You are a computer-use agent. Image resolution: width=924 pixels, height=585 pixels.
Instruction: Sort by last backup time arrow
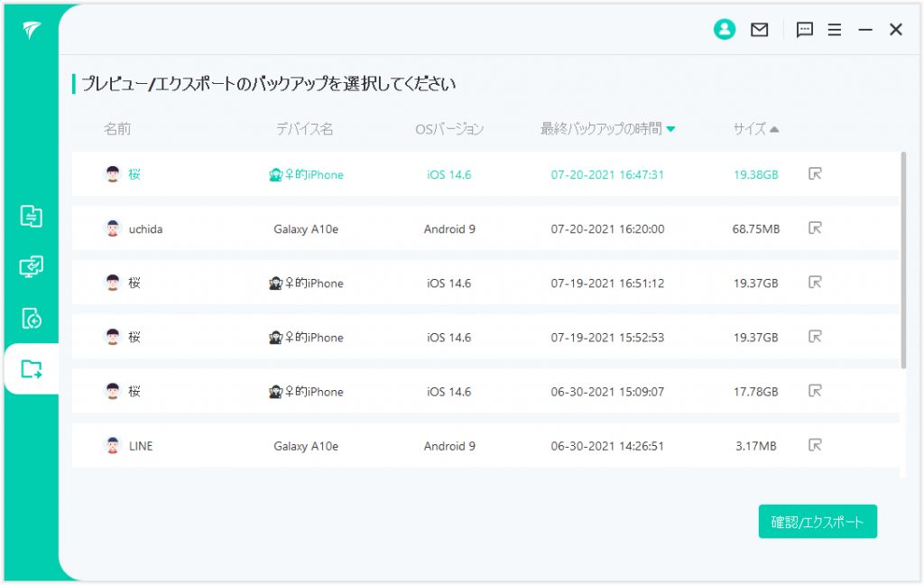(x=670, y=129)
